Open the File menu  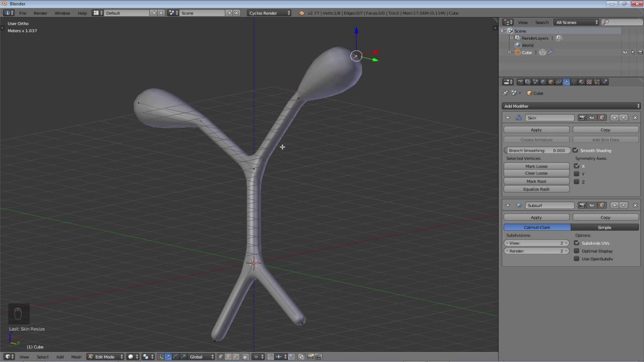point(23,13)
